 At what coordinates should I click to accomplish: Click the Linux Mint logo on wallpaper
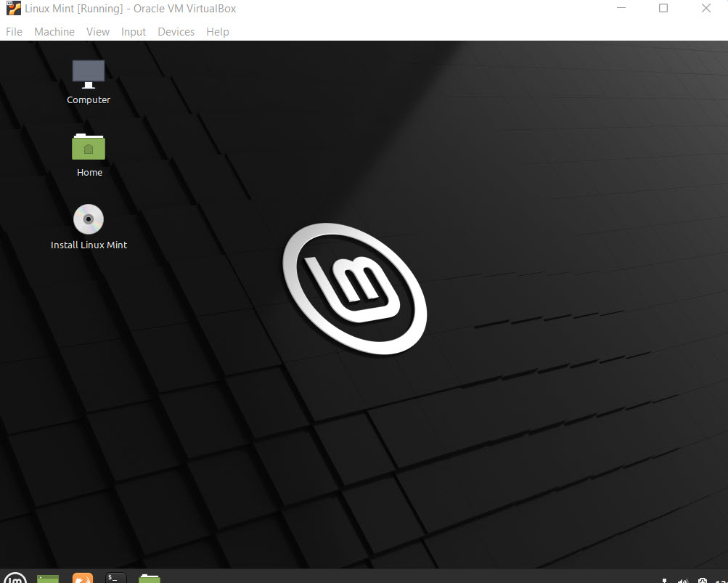(x=354, y=288)
